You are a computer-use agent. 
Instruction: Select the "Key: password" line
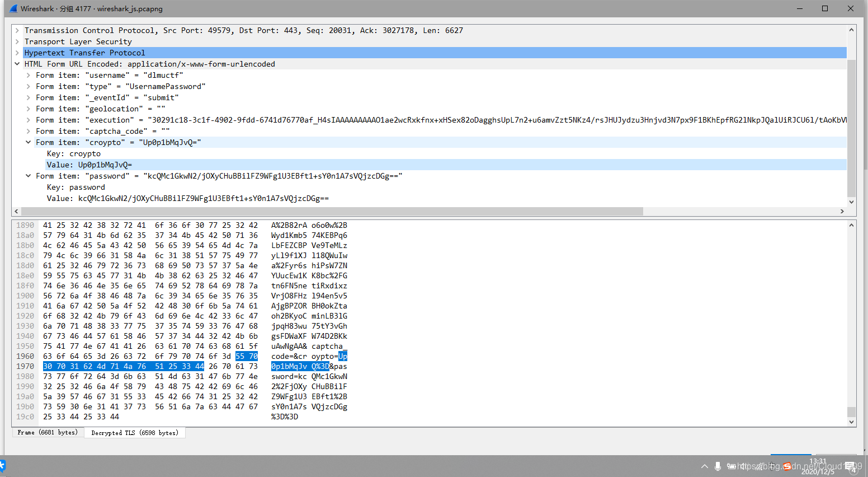pyautogui.click(x=76, y=187)
